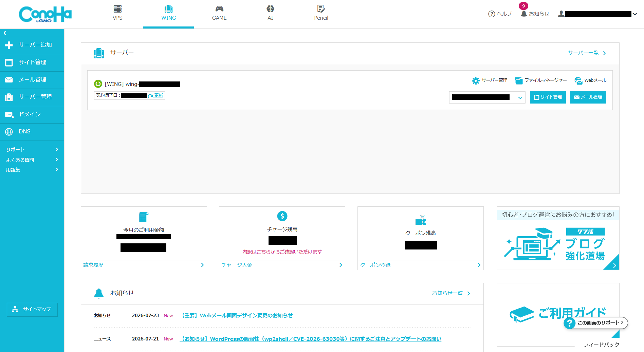This screenshot has width=644, height=352.
Task: Open the サイトマップ button
Action: pos(32,310)
